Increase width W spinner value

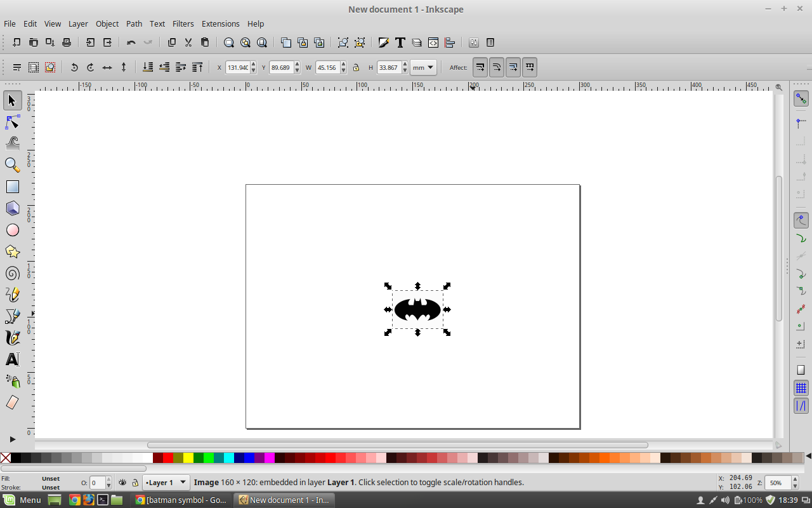coord(344,64)
